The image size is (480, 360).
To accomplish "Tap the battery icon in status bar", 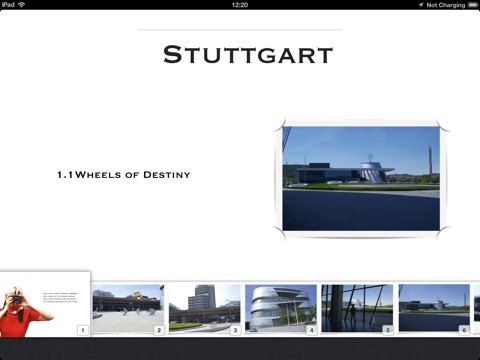I will click(x=473, y=5).
